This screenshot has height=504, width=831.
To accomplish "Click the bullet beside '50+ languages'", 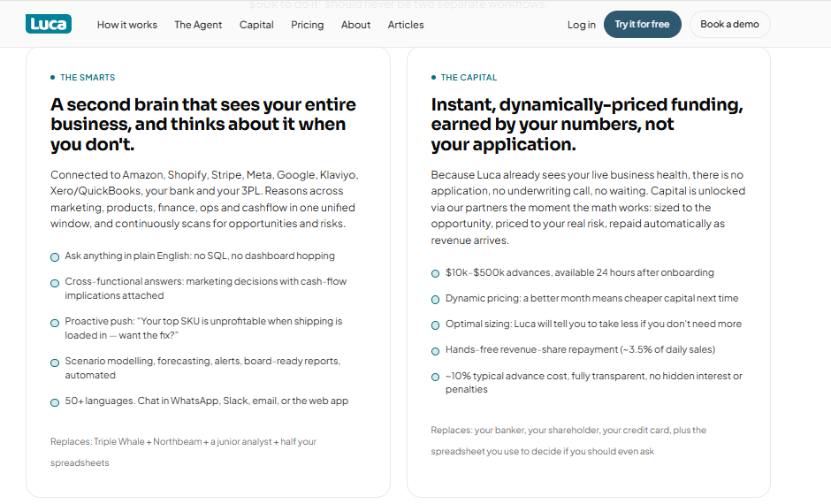I will 55,402.
